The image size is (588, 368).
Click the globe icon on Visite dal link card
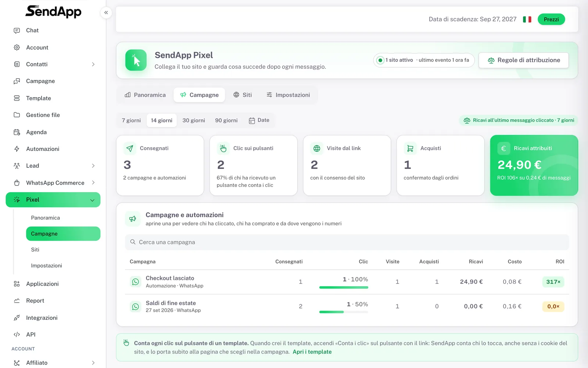point(317,148)
